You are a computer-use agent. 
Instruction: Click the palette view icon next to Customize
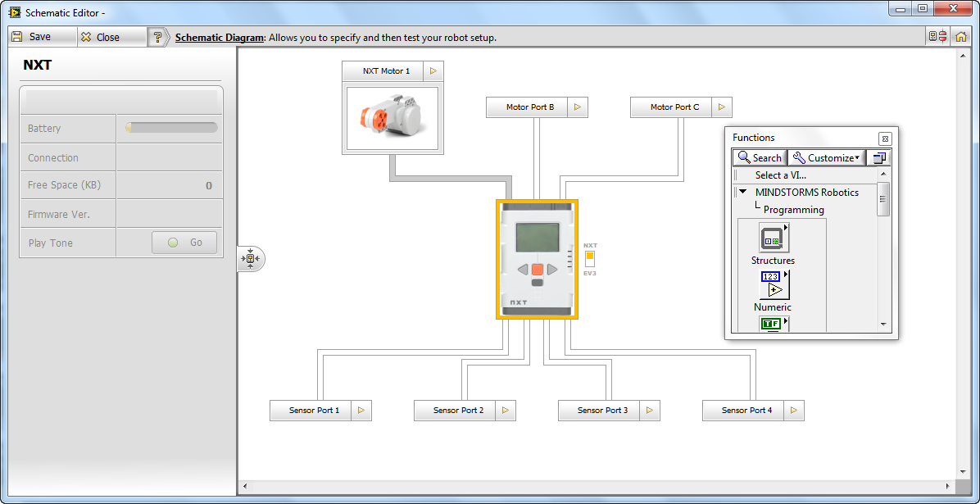[x=879, y=157]
